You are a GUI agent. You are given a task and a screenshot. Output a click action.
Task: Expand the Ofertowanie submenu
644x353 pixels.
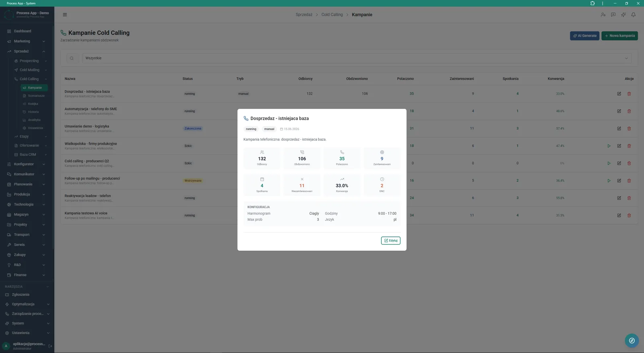point(31,145)
